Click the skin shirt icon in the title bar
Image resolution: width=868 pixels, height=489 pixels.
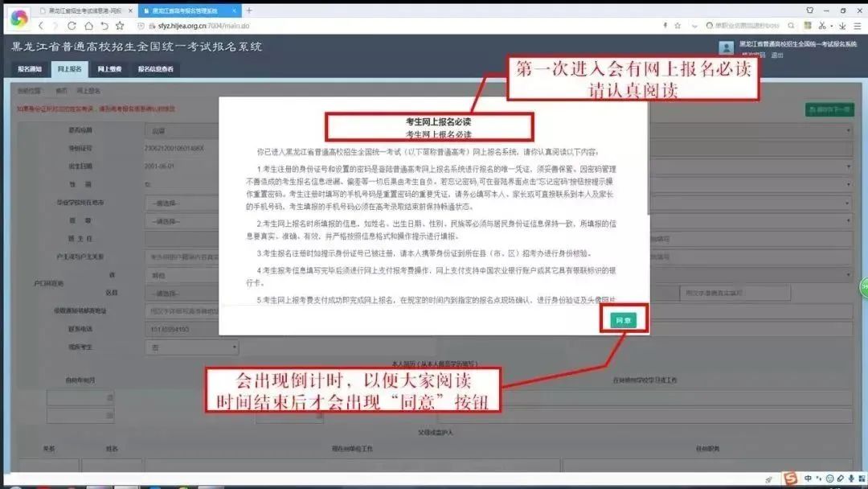pyautogui.click(x=810, y=10)
